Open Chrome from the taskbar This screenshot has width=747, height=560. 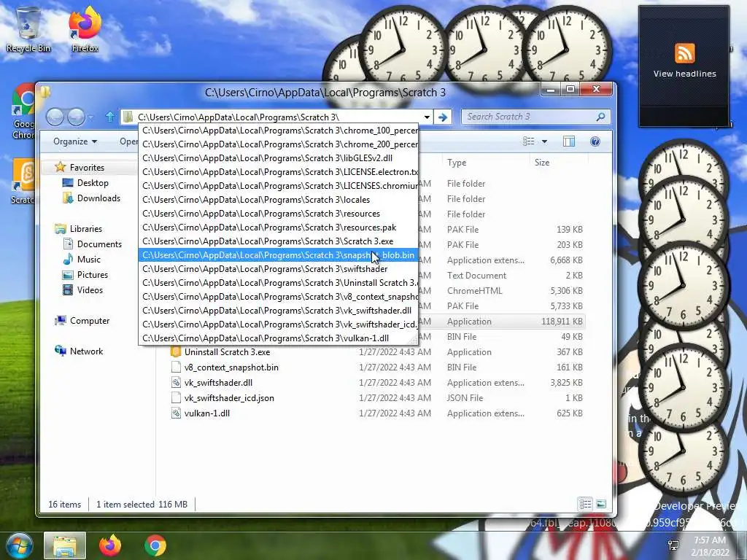coord(155,545)
